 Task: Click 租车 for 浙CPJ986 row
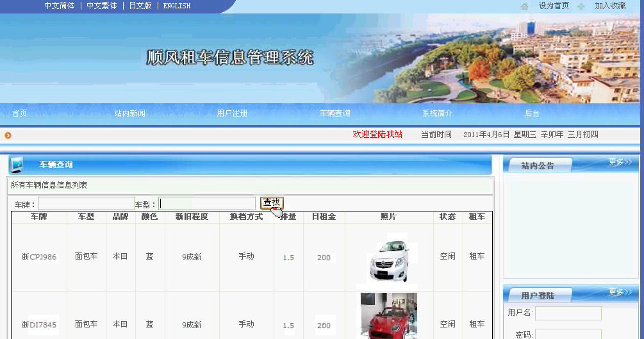pyautogui.click(x=477, y=256)
